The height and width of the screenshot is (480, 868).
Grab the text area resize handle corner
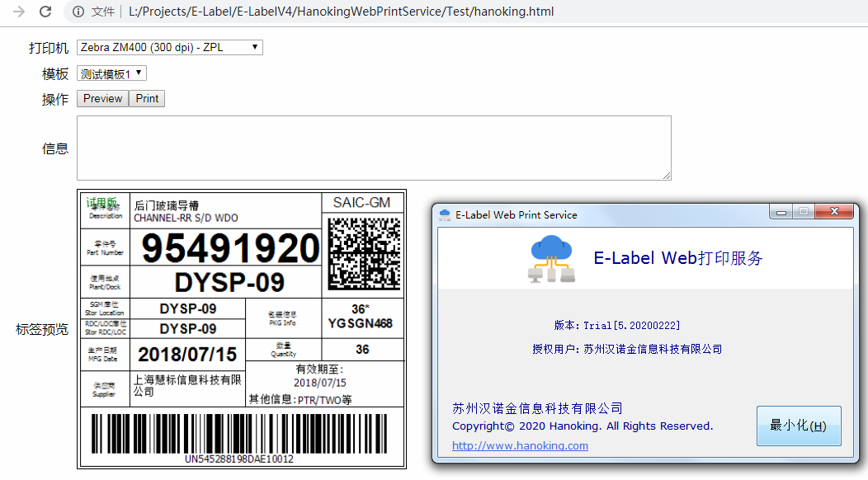click(x=667, y=176)
